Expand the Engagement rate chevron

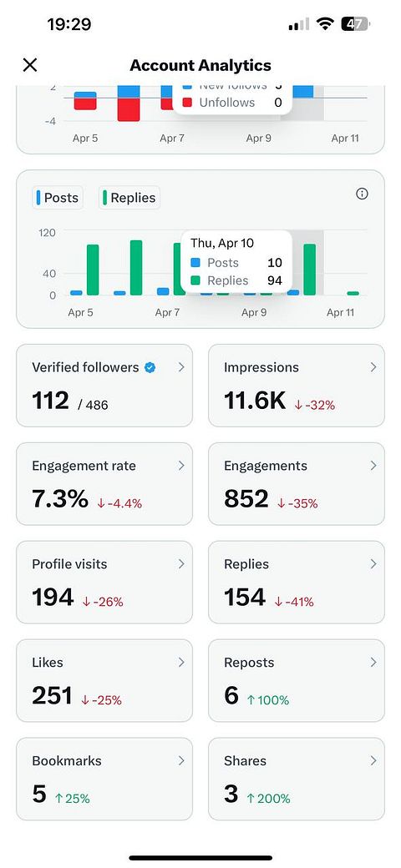tap(181, 466)
